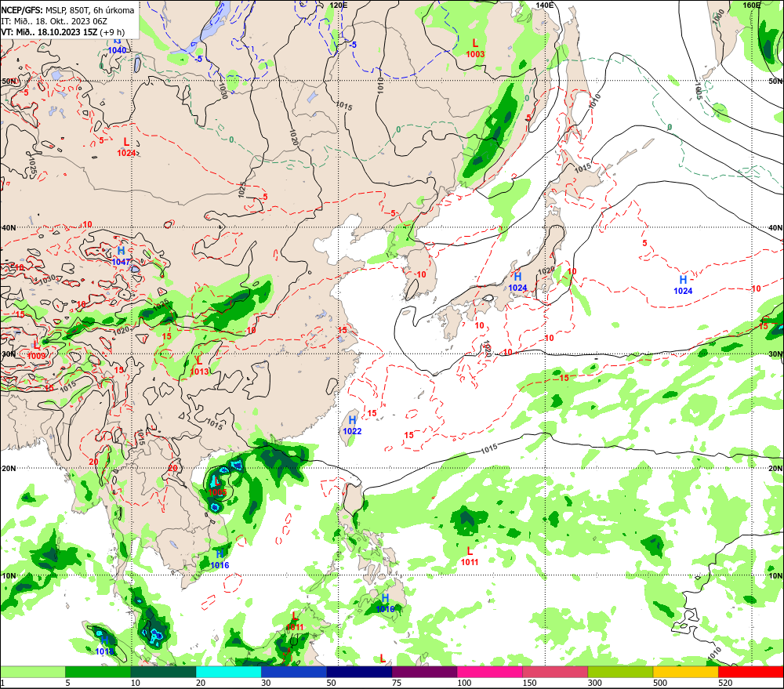Select the H 1047 high over Tibet

click(121, 256)
